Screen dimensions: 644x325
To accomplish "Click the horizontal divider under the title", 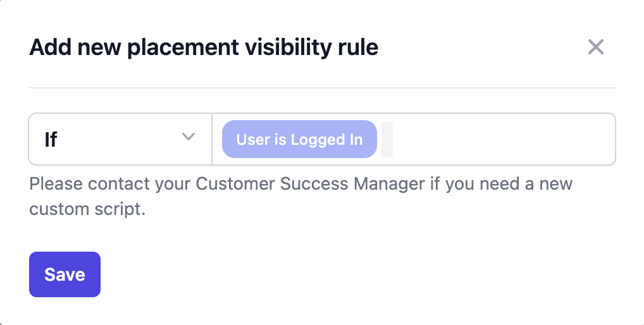I will (x=323, y=88).
